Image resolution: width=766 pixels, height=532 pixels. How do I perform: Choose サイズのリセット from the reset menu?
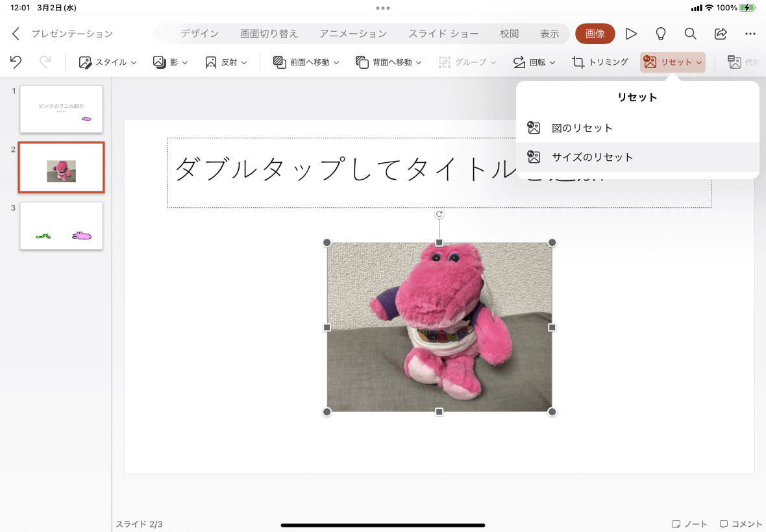(x=637, y=157)
